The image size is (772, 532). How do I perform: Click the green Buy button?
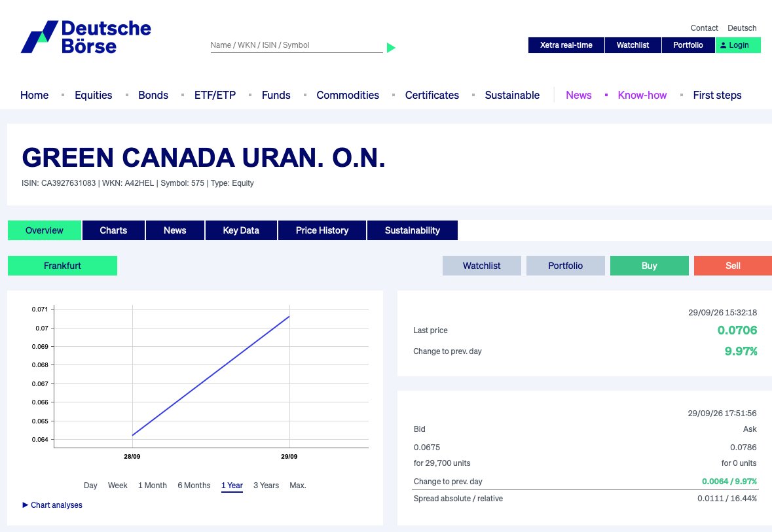(x=649, y=266)
